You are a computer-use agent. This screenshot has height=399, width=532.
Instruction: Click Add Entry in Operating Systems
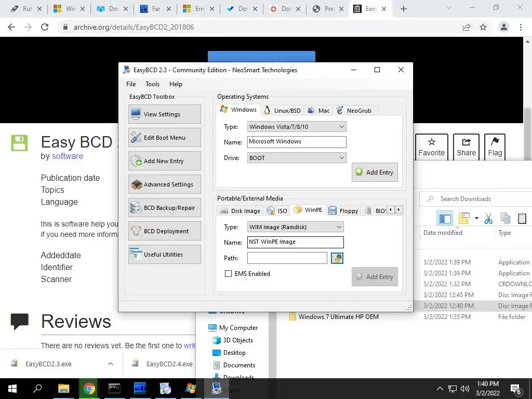[375, 172]
